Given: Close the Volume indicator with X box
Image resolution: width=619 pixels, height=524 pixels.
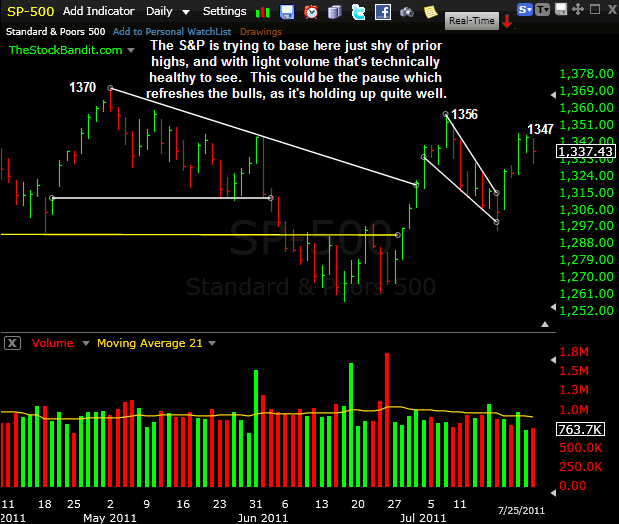Looking at the screenshot, I should pos(12,343).
